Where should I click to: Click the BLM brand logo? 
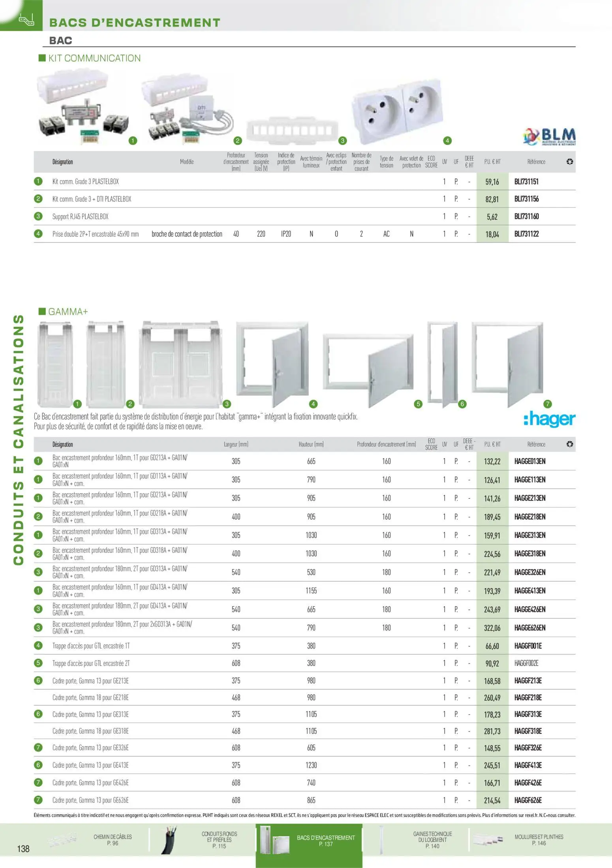click(549, 137)
